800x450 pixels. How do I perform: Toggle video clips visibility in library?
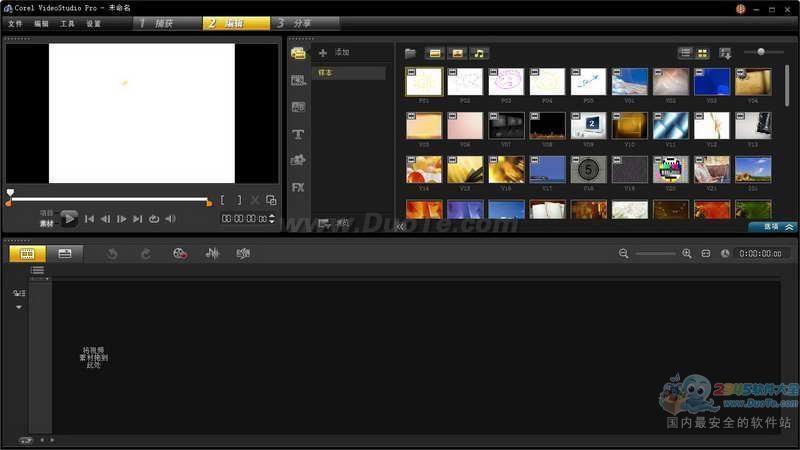(435, 53)
